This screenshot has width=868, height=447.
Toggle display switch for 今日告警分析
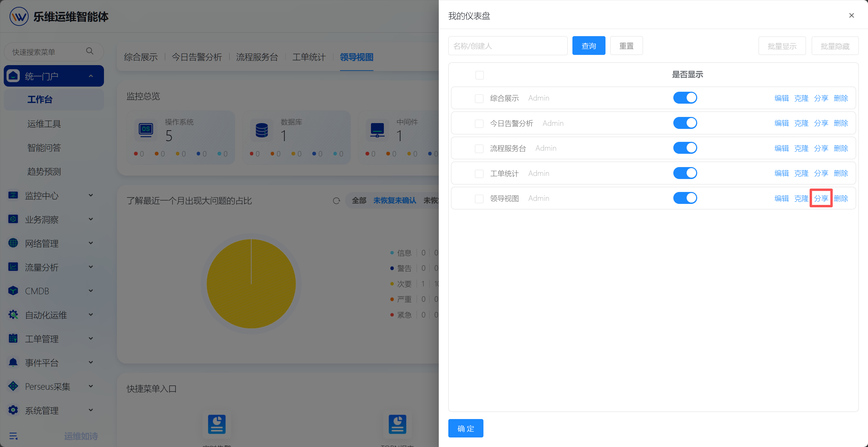(x=685, y=123)
